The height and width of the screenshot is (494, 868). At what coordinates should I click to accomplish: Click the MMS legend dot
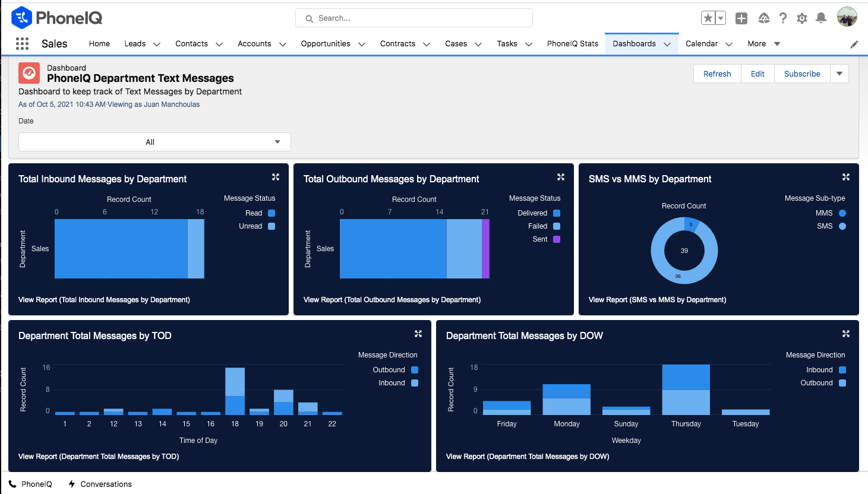point(842,213)
